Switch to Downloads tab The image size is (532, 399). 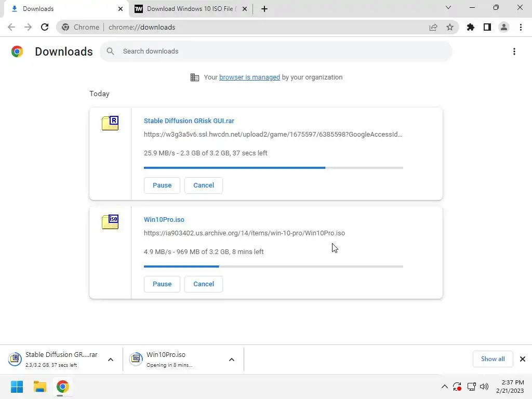(64, 9)
